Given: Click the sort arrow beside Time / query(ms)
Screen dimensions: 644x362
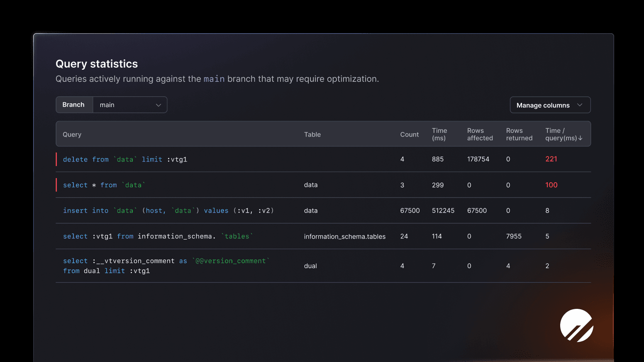Looking at the screenshot, I should coord(581,138).
